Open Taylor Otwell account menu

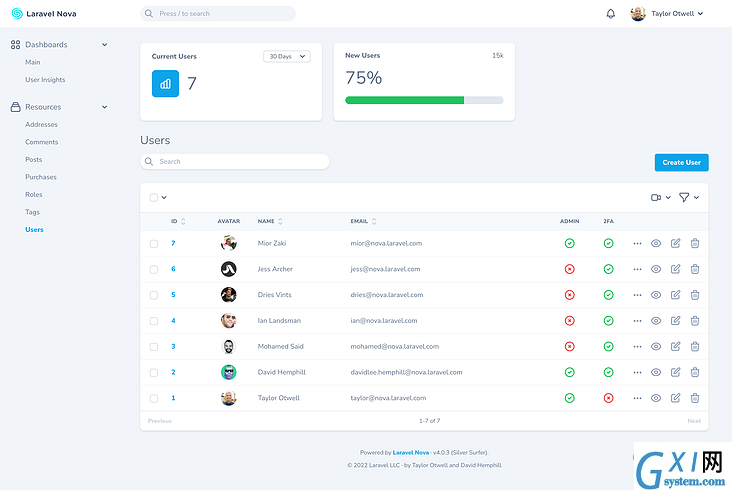click(x=667, y=14)
